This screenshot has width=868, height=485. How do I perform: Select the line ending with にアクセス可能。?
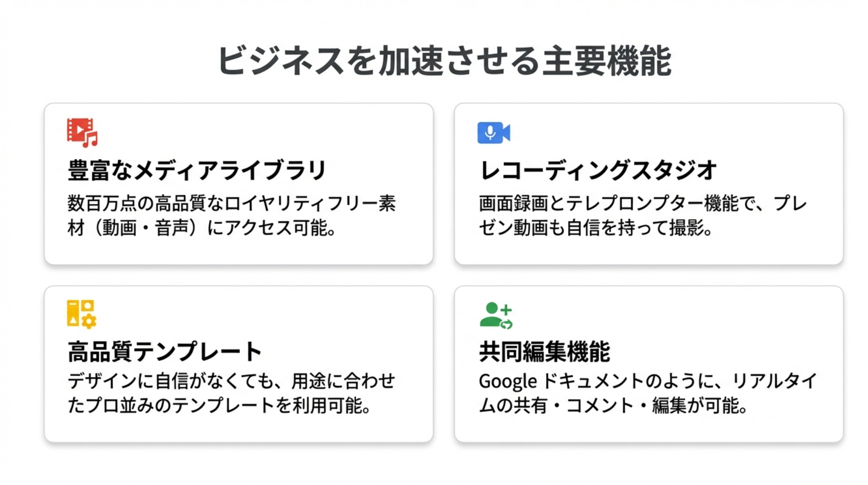point(202,228)
